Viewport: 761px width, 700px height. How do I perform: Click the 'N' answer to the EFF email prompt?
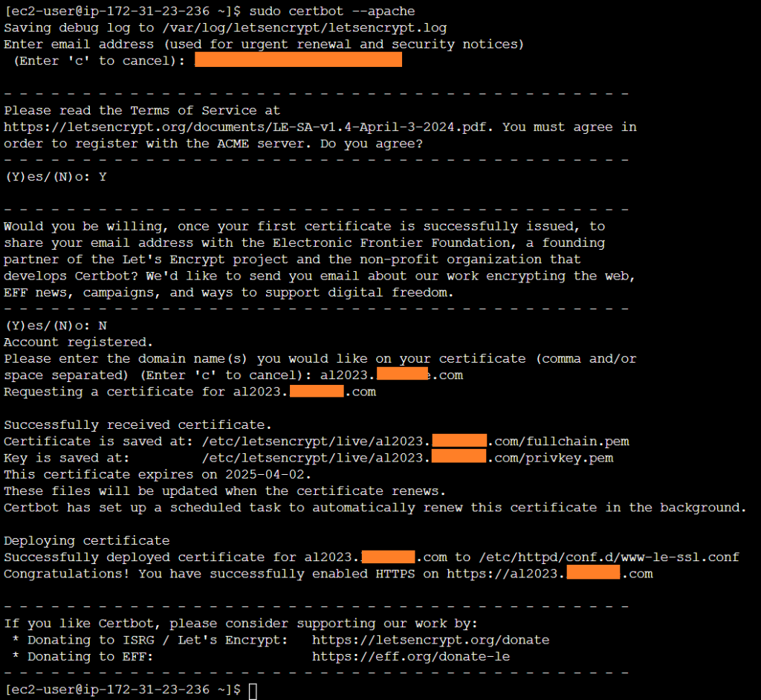click(103, 325)
